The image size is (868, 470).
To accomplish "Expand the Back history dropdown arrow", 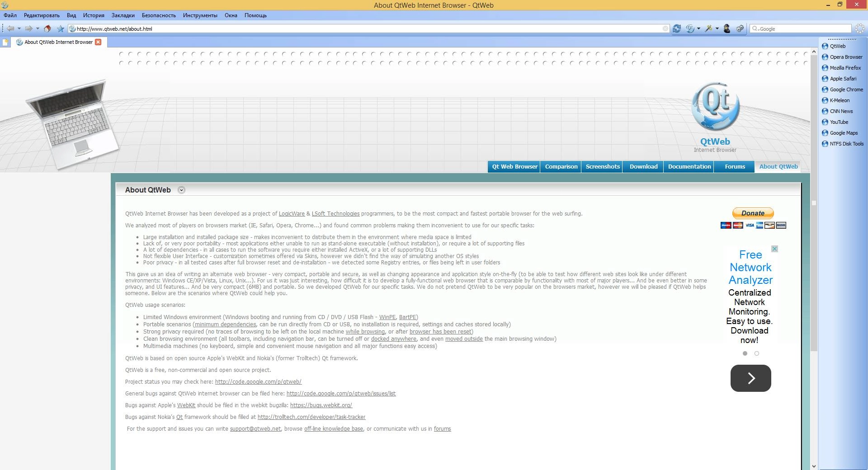I will pos(19,28).
